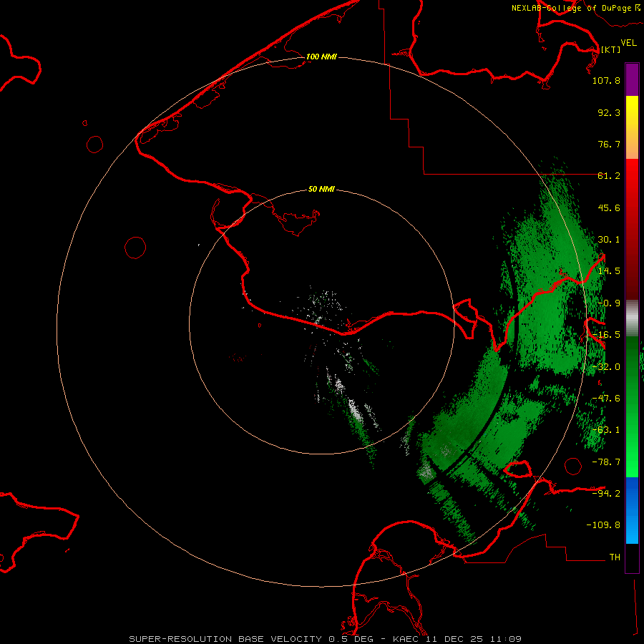Select the -63.1 scale value

click(x=606, y=430)
